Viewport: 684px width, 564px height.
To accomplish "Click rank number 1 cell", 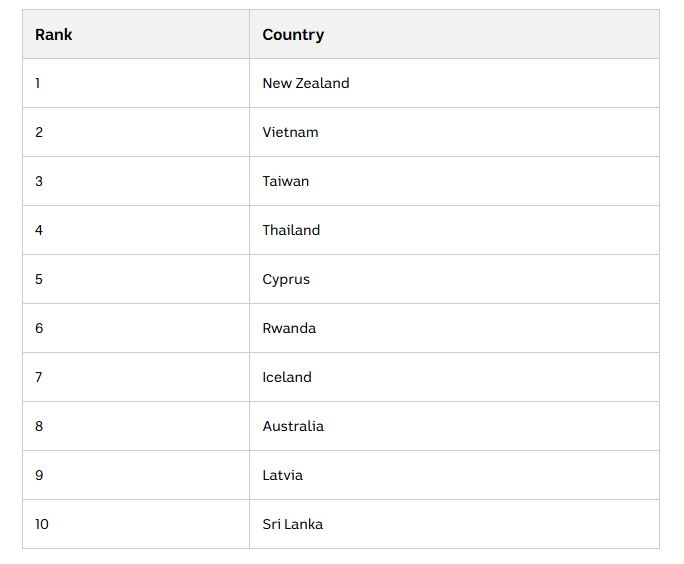I will [x=136, y=83].
